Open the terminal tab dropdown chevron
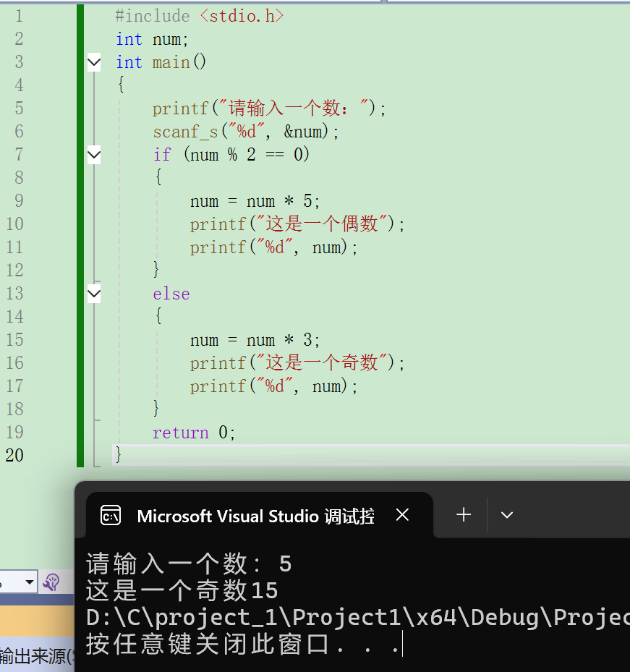The height and width of the screenshot is (672, 630). pos(507,515)
